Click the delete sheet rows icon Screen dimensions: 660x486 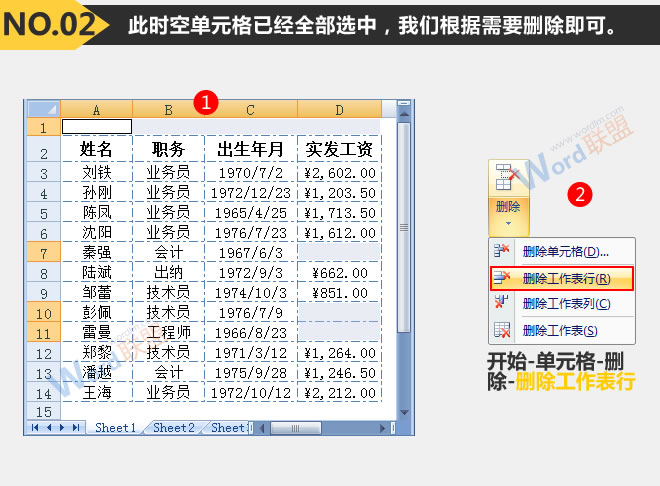tap(501, 277)
